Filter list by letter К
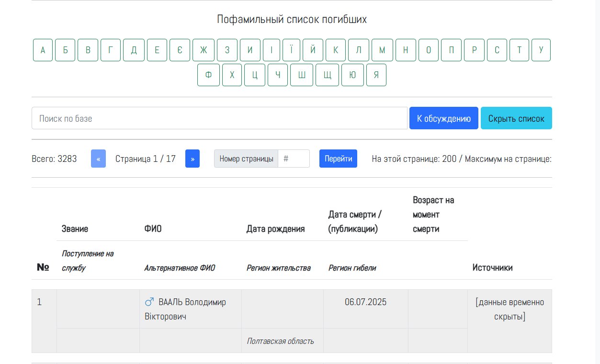Viewport: 600px width, 364px height. coord(336,50)
